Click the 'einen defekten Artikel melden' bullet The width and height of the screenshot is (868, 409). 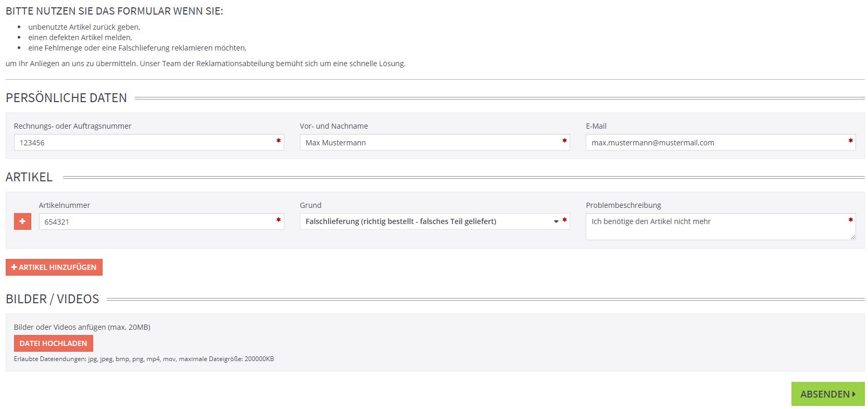[x=80, y=38]
